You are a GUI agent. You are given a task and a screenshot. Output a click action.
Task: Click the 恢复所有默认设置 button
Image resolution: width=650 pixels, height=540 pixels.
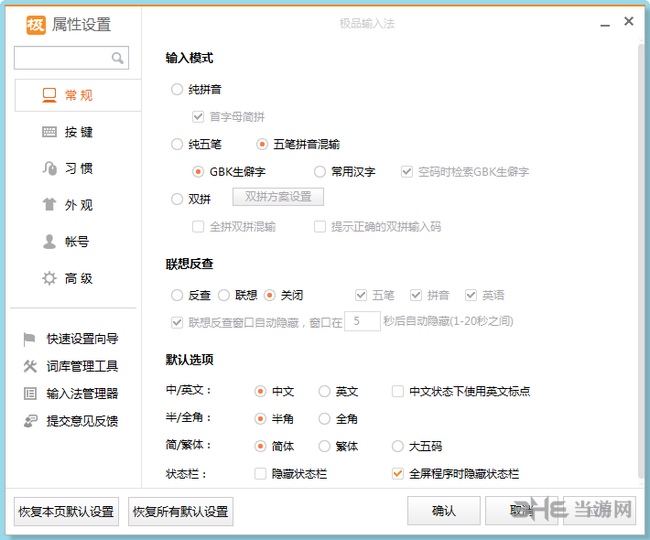[x=180, y=511]
